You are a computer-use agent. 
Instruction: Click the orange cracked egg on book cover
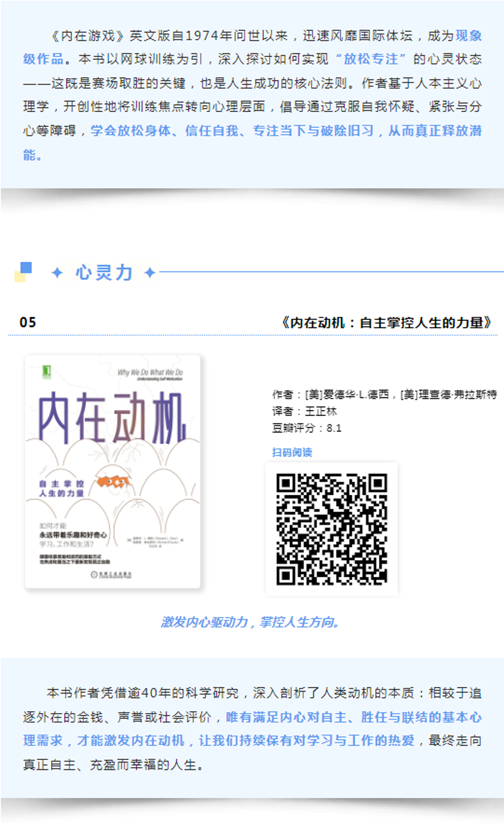(x=113, y=482)
